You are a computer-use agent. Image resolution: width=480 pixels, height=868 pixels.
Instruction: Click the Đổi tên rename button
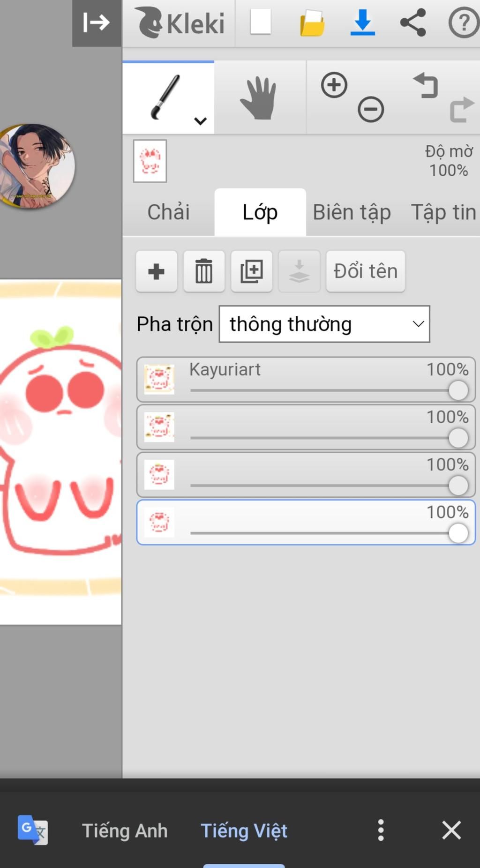click(x=366, y=271)
